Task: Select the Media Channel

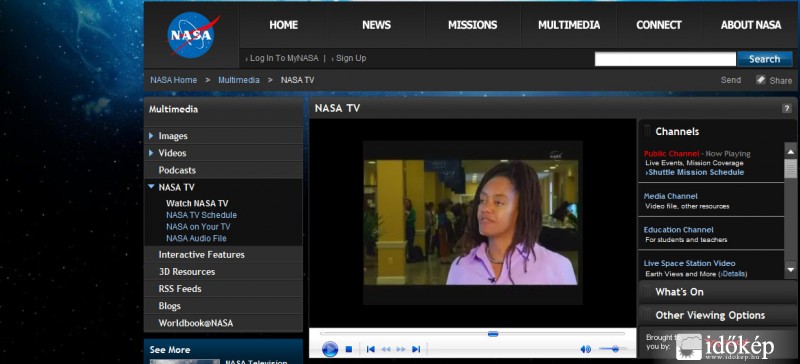Action: pos(670,196)
